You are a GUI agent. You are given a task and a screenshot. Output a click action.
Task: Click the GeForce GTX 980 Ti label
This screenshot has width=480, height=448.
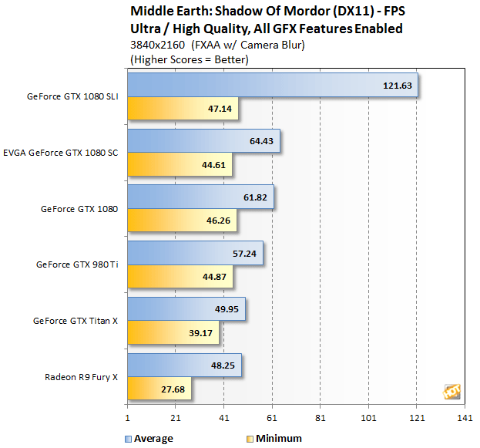tap(77, 264)
